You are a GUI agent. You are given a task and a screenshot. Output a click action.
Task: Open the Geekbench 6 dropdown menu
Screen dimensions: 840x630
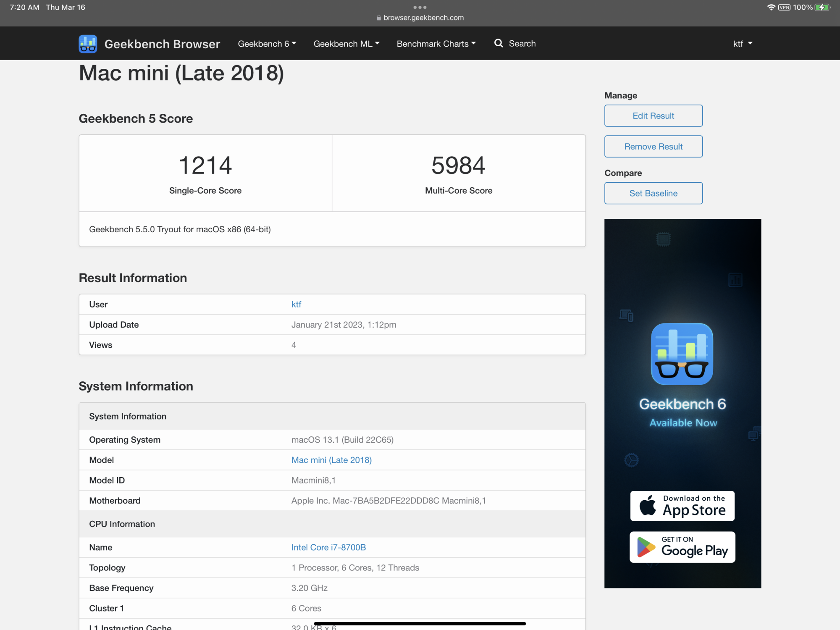coord(267,44)
